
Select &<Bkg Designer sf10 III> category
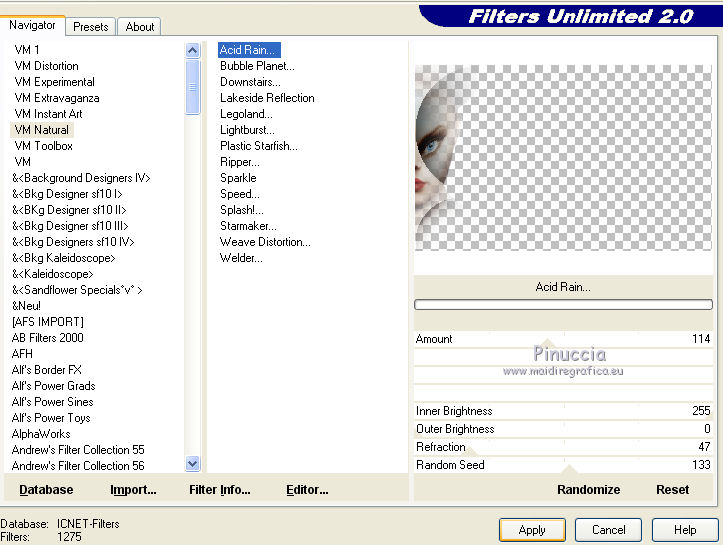(70, 226)
